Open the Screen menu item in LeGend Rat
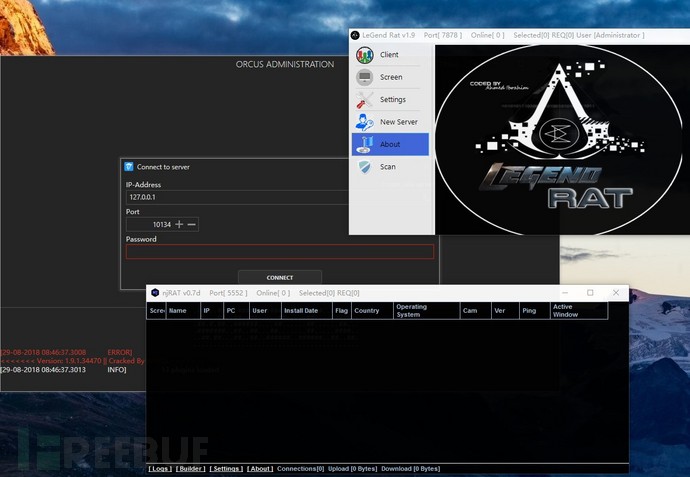Image resolution: width=690 pixels, height=477 pixels. 390,77
